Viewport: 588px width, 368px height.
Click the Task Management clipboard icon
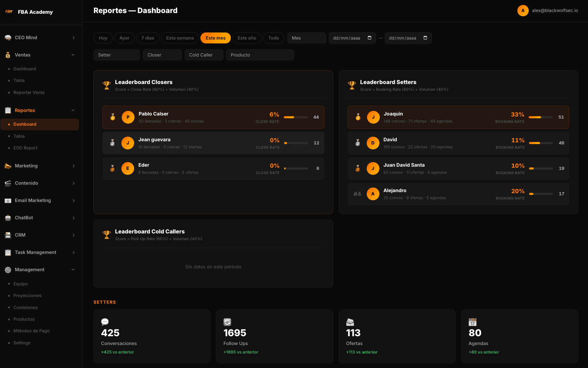(8, 252)
